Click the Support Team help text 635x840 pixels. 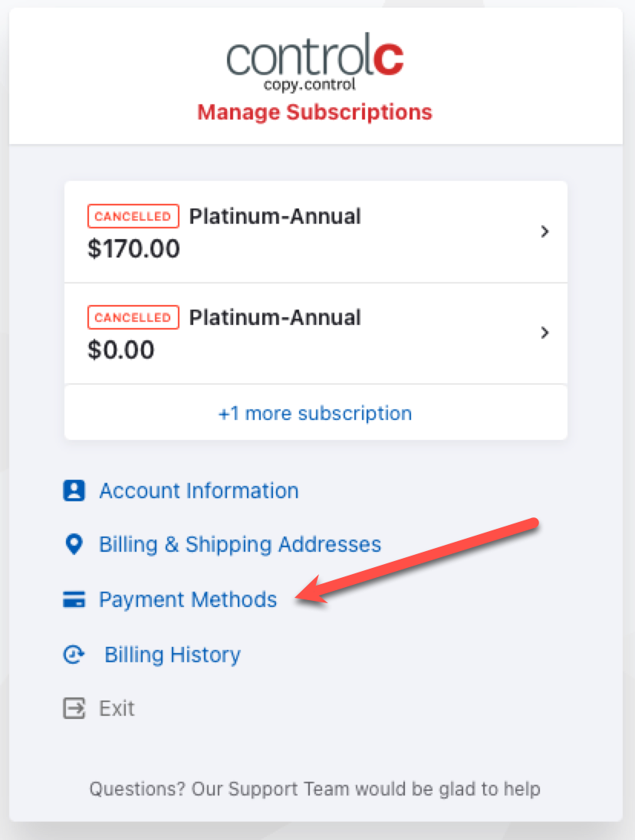tap(315, 789)
